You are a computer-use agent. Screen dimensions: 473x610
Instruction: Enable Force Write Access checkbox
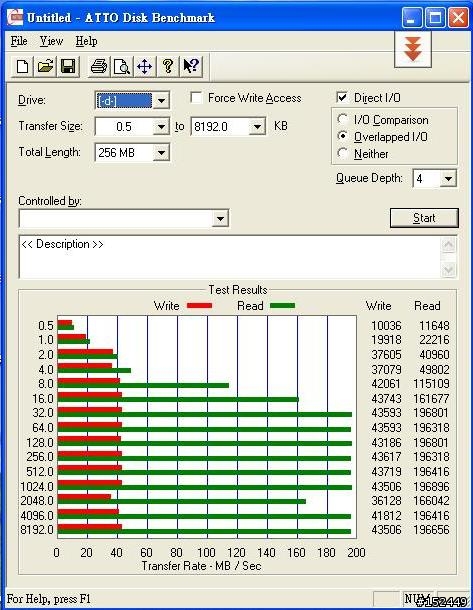196,98
